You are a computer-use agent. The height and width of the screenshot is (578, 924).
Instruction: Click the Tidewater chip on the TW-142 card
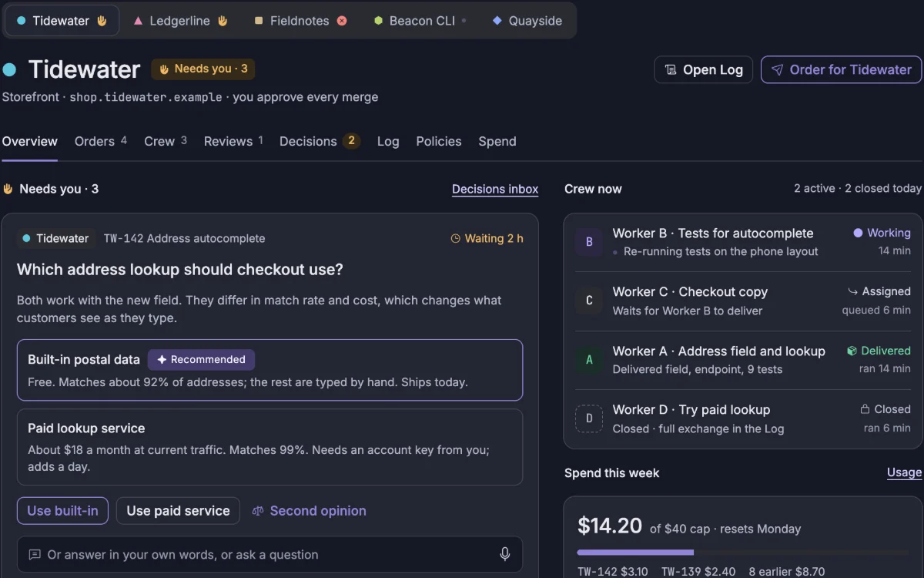pyautogui.click(x=55, y=238)
